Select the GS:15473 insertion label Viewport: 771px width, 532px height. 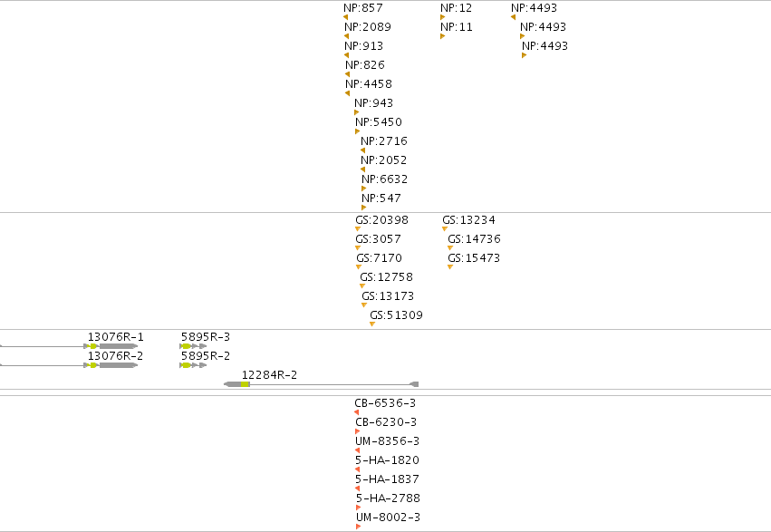coord(474,258)
